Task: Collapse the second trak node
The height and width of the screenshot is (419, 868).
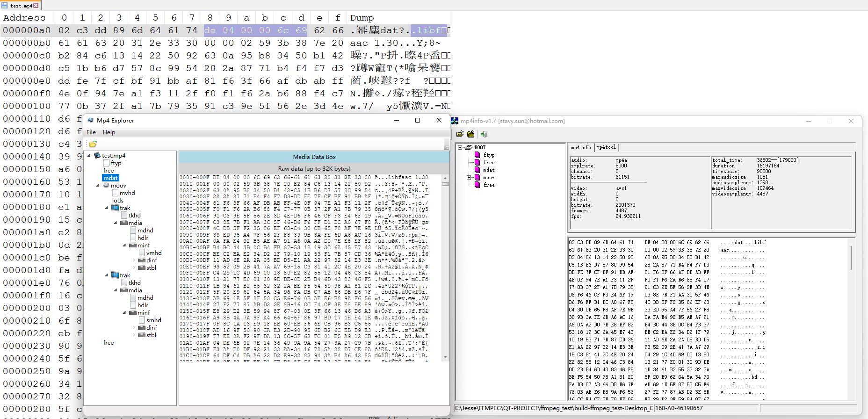Action: (107, 275)
